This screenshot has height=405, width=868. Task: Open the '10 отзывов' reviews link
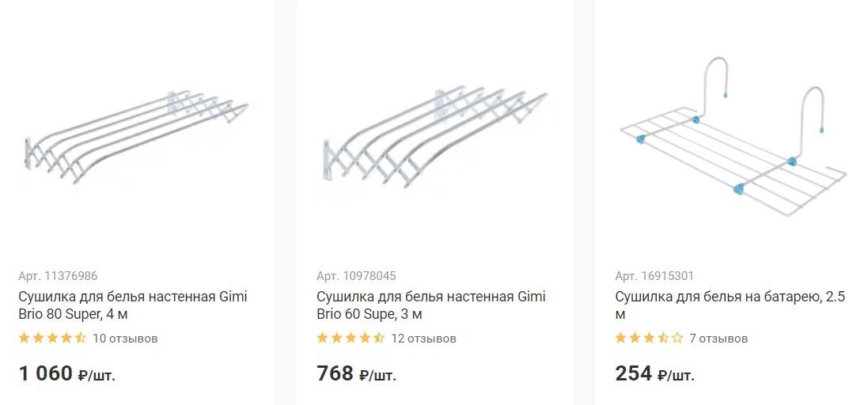click(125, 339)
